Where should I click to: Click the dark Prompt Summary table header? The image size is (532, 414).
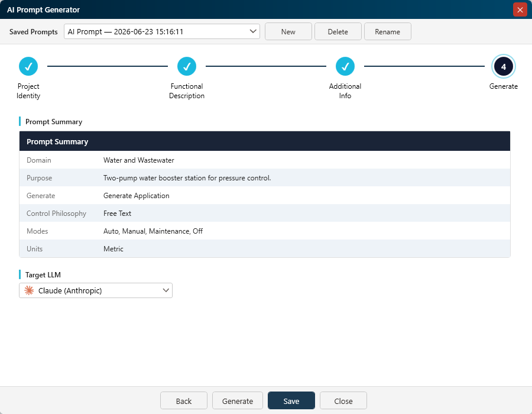coord(265,141)
